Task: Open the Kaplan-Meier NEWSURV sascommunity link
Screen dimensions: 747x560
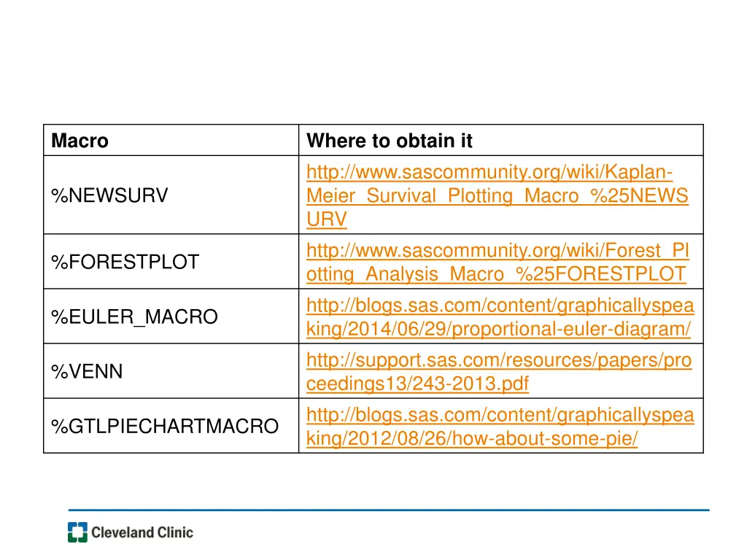Action: click(497, 195)
